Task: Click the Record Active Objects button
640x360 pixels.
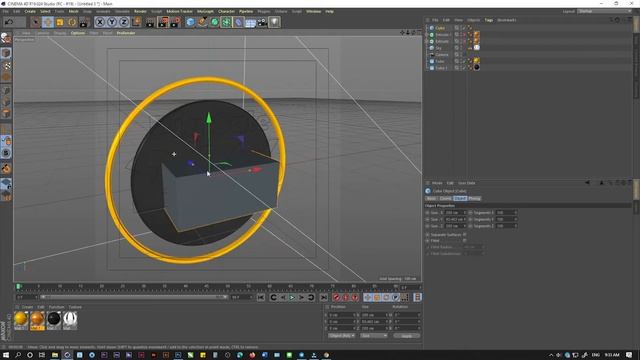Action: (x=336, y=298)
